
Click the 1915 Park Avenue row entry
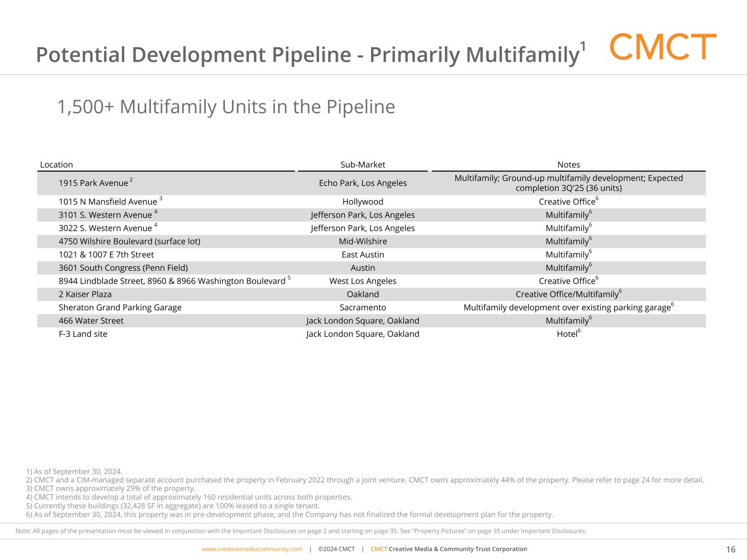point(93,183)
